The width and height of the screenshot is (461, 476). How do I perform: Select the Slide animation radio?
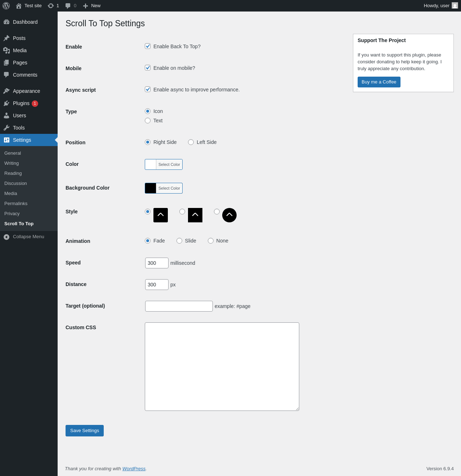179,241
